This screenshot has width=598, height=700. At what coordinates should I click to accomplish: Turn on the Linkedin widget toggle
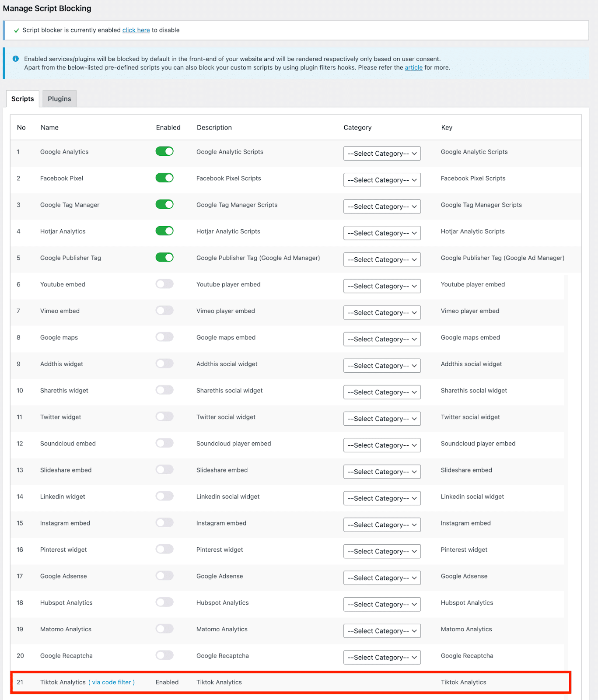[x=164, y=496]
